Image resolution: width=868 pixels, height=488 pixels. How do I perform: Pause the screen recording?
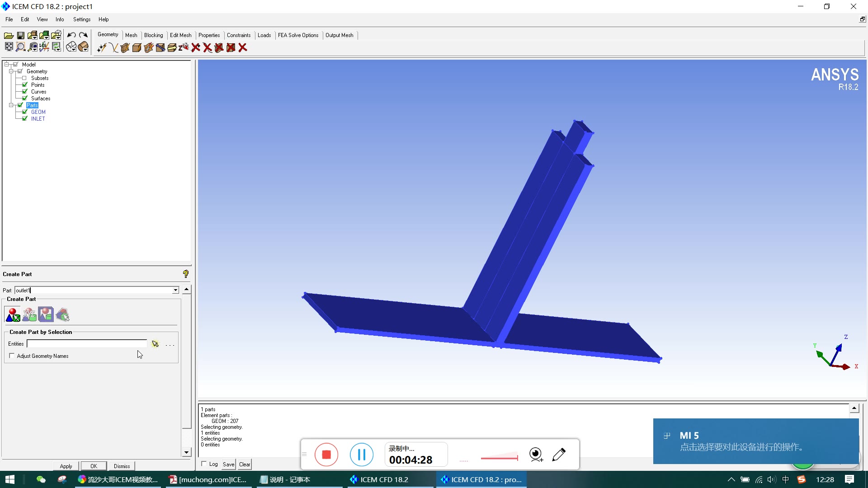[x=361, y=455]
